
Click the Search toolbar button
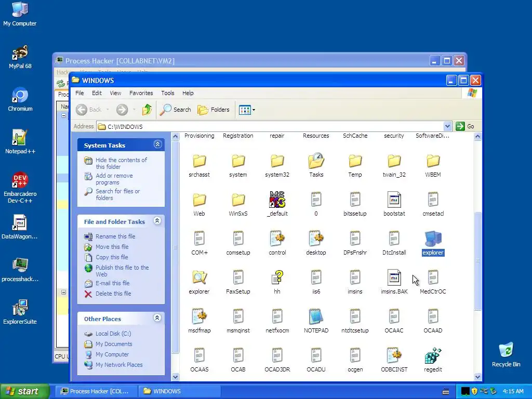(x=175, y=110)
